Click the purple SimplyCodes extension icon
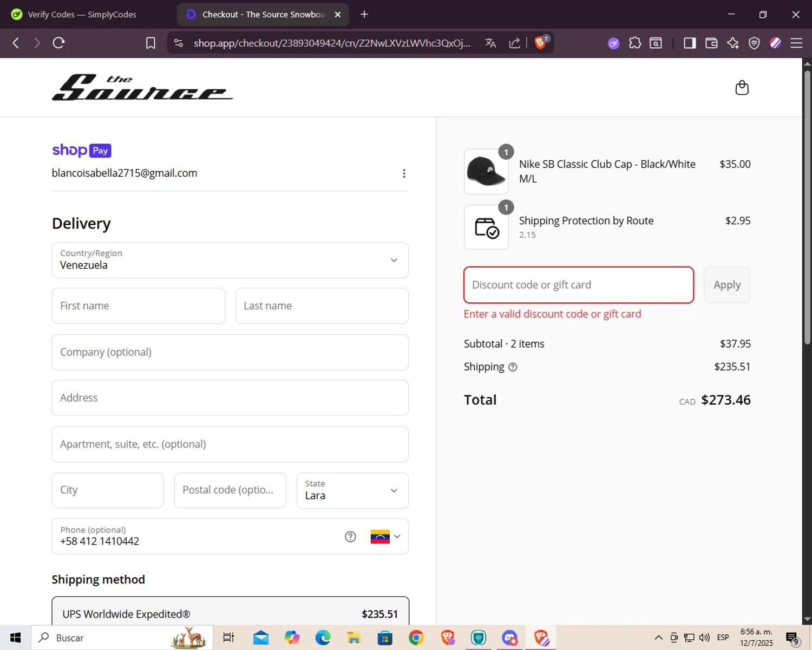Image resolution: width=812 pixels, height=650 pixels. [613, 43]
